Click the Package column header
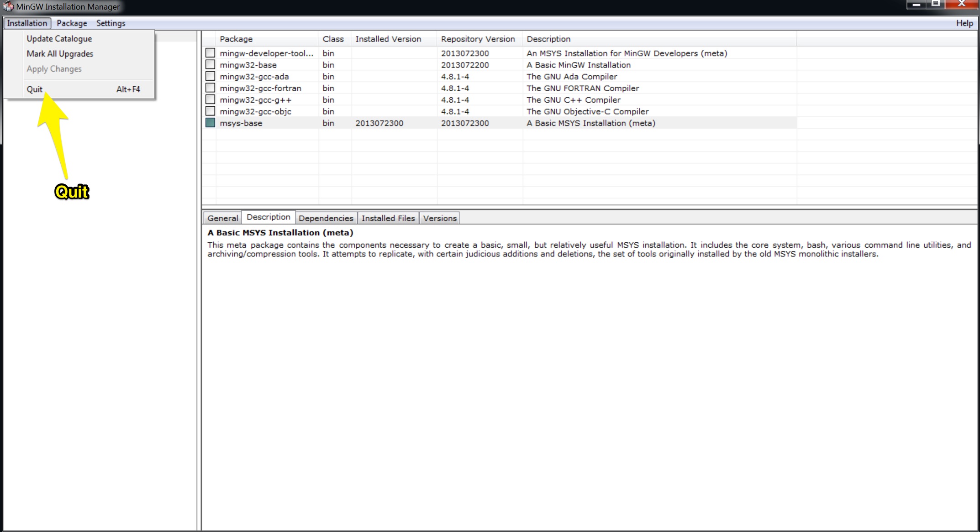This screenshot has width=980, height=532. (236, 39)
